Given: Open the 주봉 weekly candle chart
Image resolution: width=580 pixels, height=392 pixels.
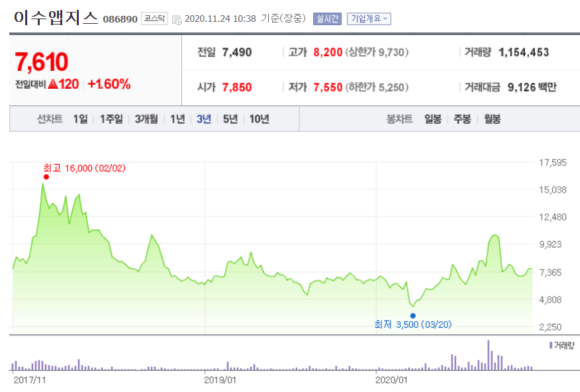Looking at the screenshot, I should tap(462, 119).
